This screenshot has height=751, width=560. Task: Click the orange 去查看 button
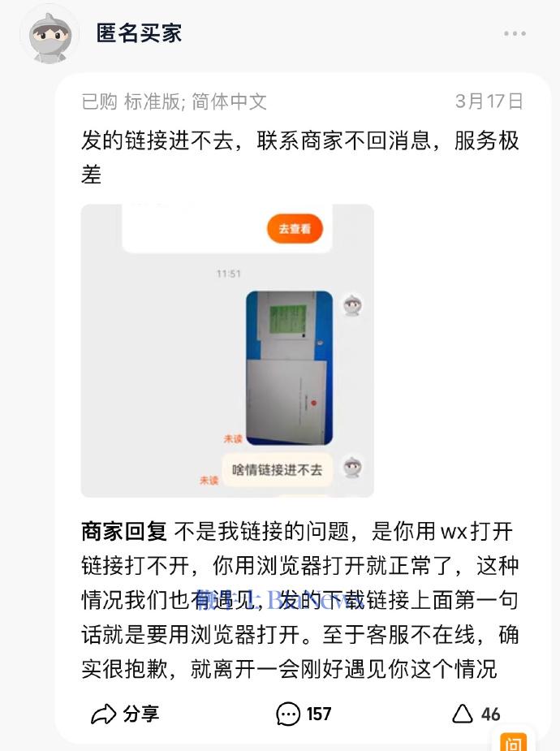point(295,228)
